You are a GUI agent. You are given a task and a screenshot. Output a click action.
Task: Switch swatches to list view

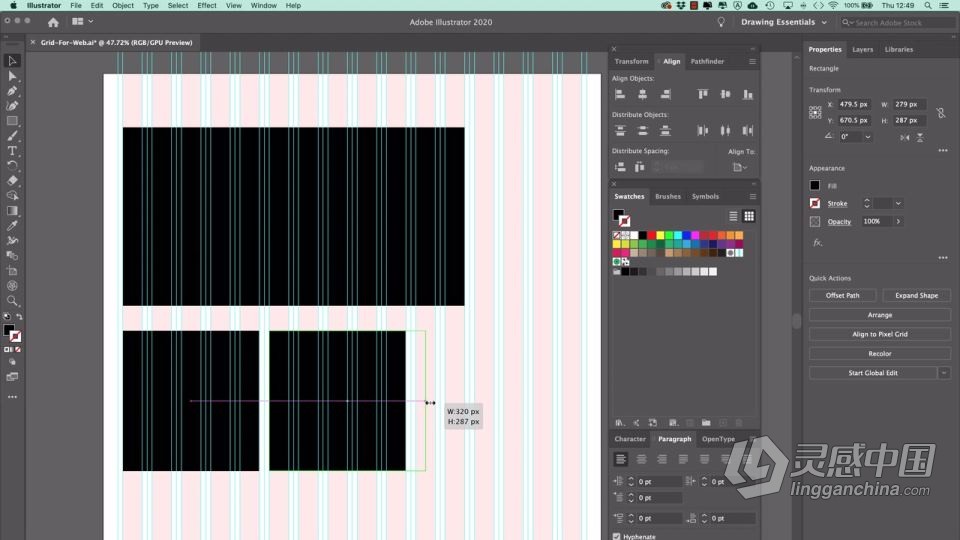pos(733,216)
